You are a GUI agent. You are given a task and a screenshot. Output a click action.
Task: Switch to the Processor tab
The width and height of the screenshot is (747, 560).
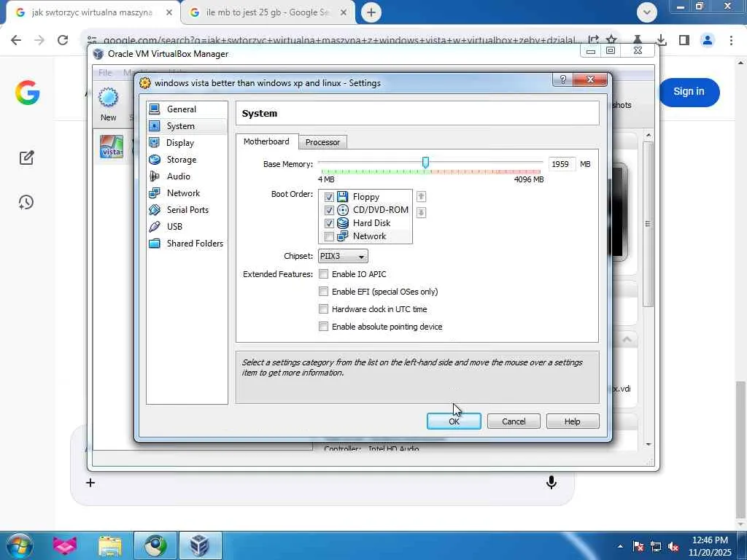pyautogui.click(x=322, y=142)
